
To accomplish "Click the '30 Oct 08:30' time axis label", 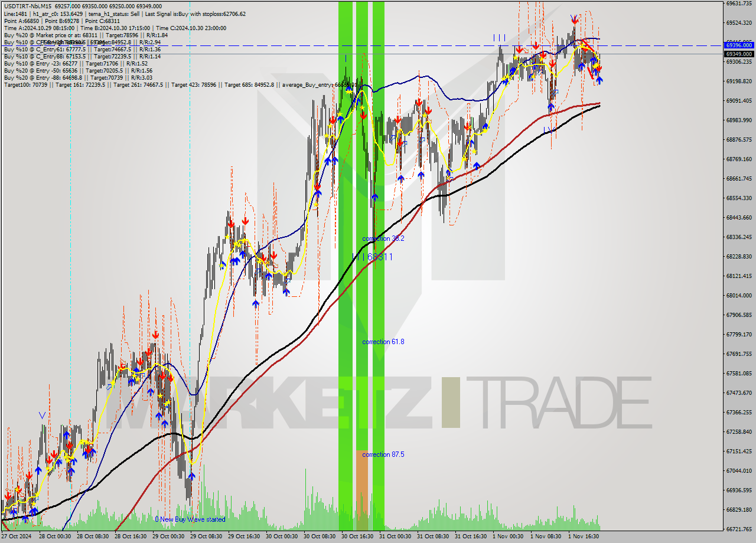I will click(x=320, y=537).
